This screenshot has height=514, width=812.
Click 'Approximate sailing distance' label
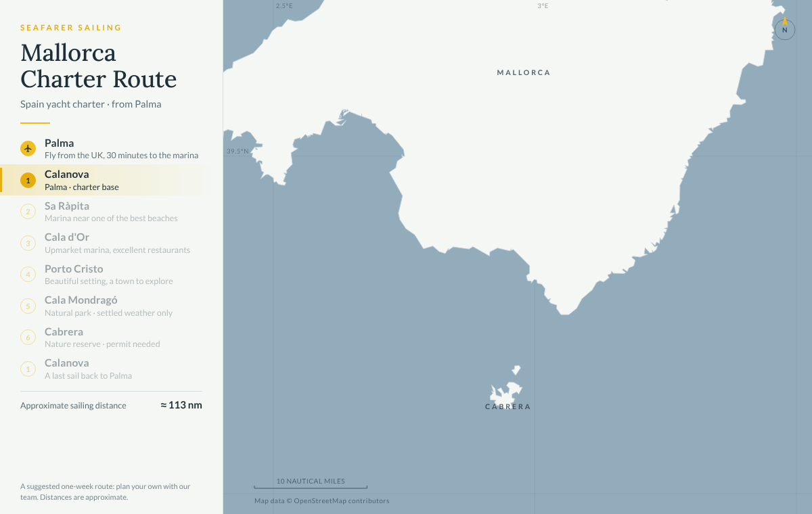coord(73,406)
